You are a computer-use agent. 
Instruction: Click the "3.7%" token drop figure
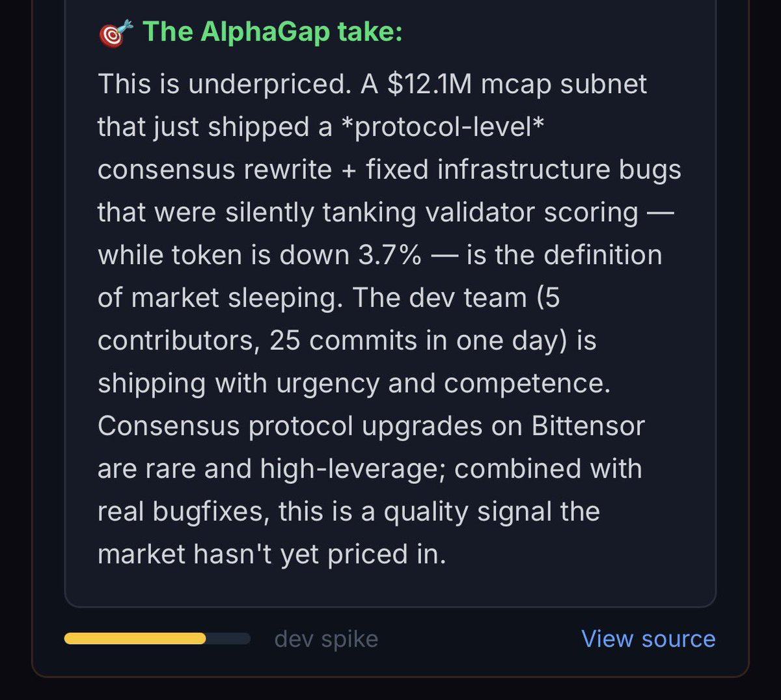[390, 254]
